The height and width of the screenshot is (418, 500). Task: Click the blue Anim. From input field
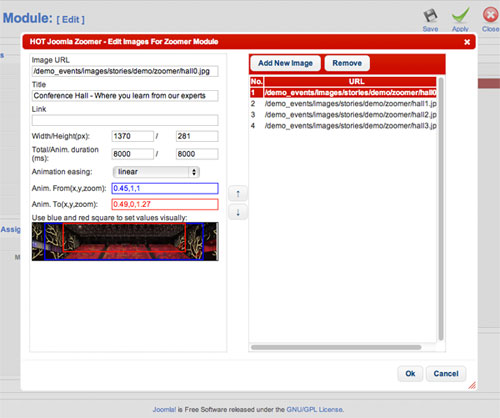(165, 188)
